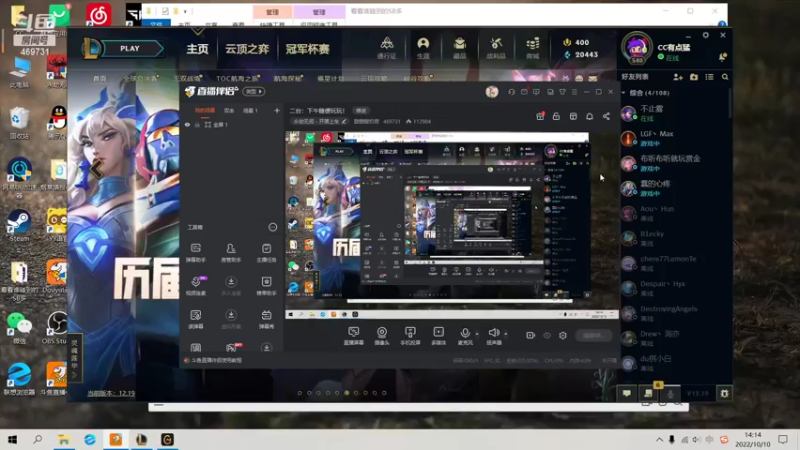Open the 视频连麦 tool

coord(196,286)
